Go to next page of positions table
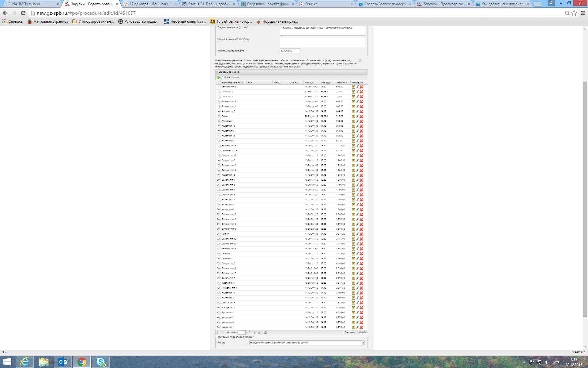The image size is (588, 368). pos(254,332)
